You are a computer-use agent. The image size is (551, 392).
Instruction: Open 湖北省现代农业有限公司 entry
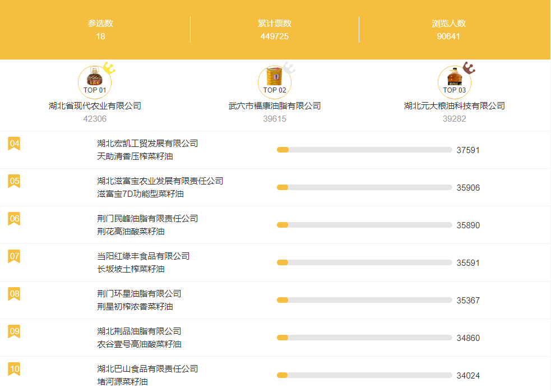click(x=95, y=106)
